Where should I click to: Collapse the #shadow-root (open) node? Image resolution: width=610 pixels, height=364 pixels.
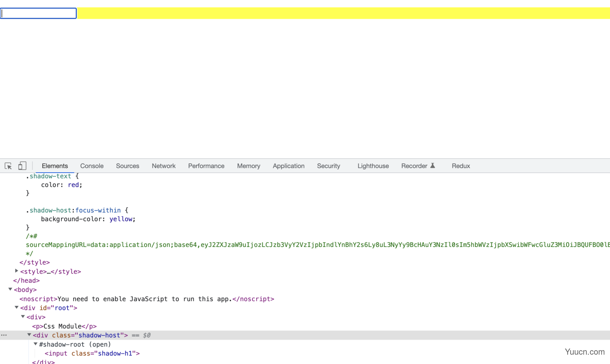(36, 344)
